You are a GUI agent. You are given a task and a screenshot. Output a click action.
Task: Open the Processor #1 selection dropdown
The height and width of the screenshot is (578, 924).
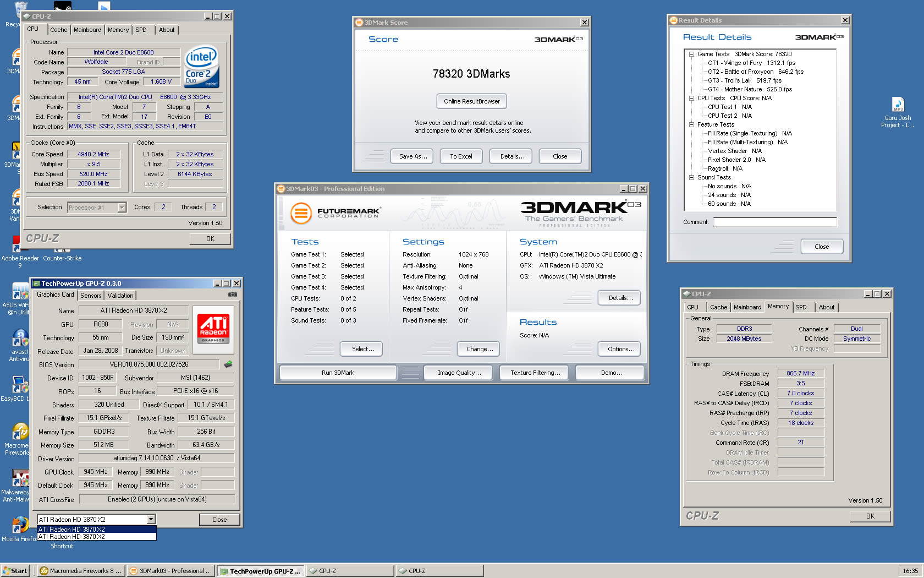[x=122, y=208]
